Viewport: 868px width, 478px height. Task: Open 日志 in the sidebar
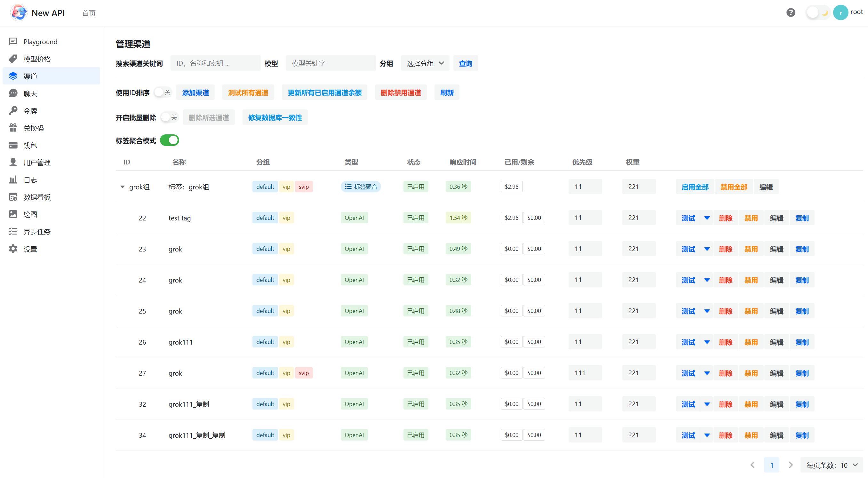[x=30, y=180]
